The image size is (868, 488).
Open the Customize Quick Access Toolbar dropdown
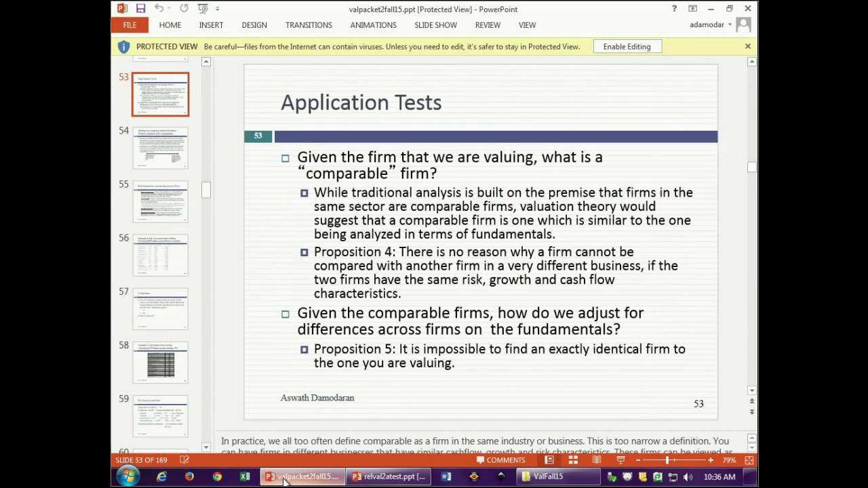tap(218, 9)
